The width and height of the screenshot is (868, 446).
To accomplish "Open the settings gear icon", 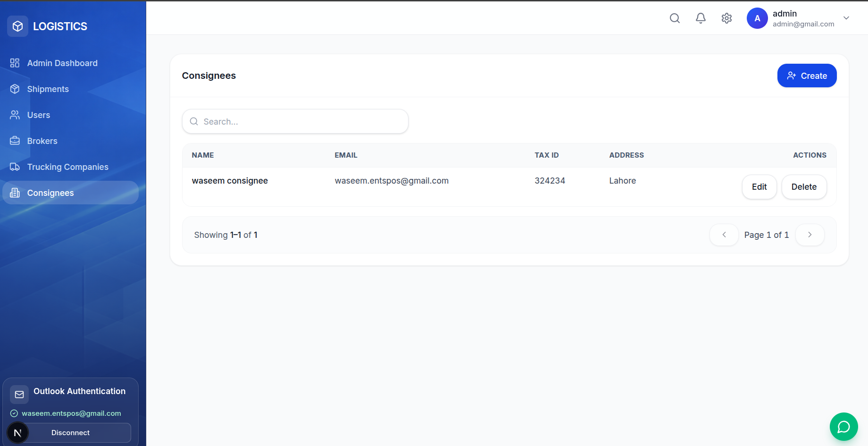I will coord(726,18).
